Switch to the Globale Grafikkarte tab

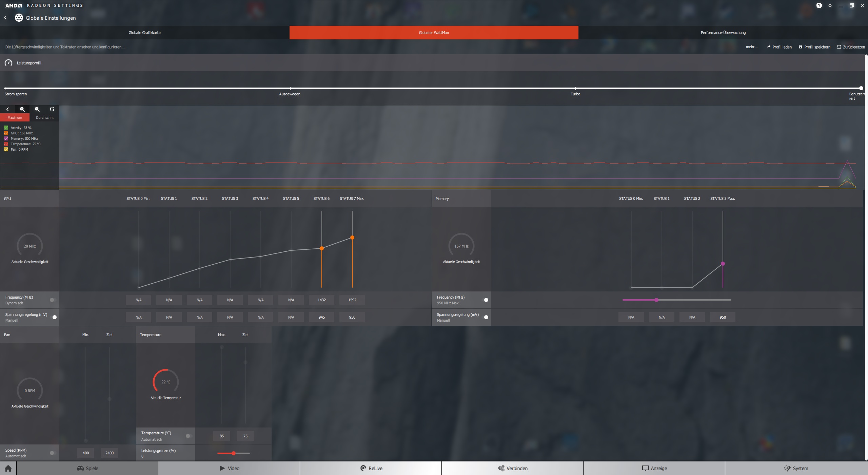click(x=144, y=33)
